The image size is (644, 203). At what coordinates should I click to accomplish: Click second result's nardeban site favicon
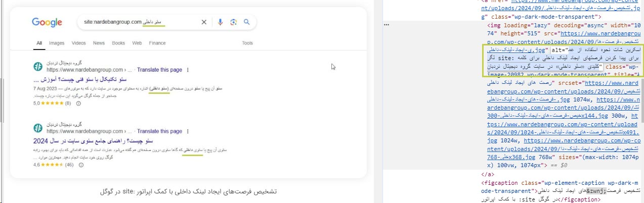(37, 127)
